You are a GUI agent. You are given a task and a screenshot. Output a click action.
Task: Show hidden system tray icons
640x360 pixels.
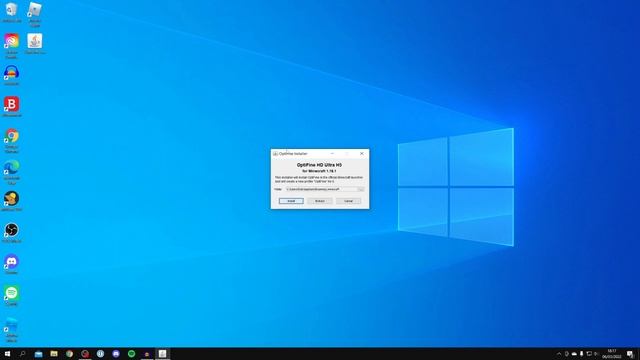pos(559,354)
